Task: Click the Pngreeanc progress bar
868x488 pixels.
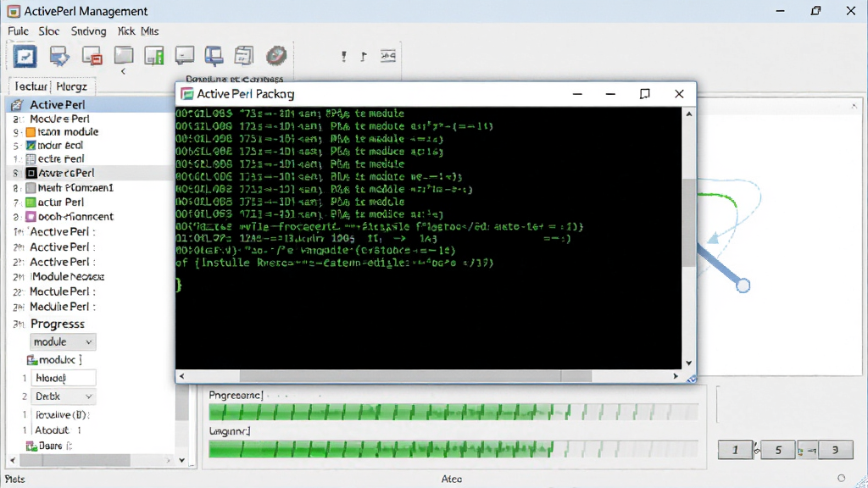Action: click(x=453, y=413)
